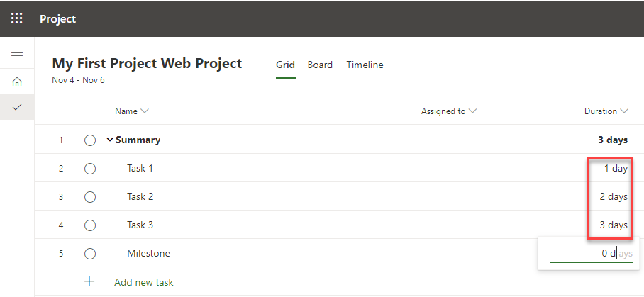Switch to the Timeline tab

[x=365, y=65]
